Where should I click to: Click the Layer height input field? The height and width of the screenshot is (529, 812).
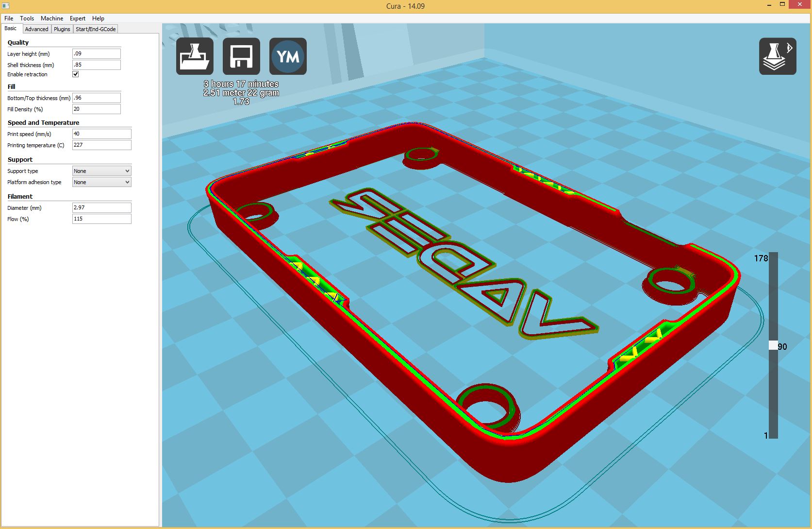click(97, 54)
